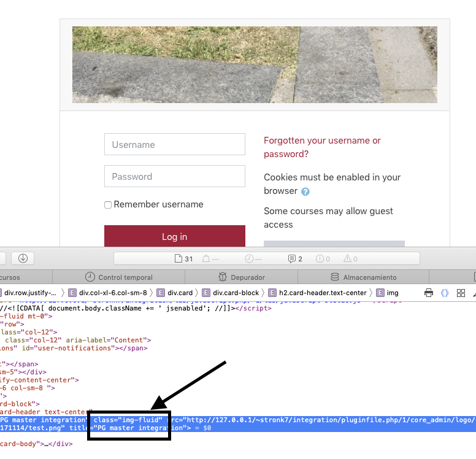Click the Almacenamiento database icon
The image size is (476, 459).
pos(335,277)
